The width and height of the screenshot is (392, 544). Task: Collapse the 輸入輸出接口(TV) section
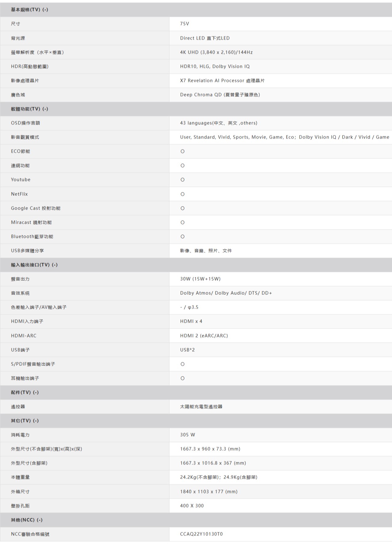[x=34, y=265]
